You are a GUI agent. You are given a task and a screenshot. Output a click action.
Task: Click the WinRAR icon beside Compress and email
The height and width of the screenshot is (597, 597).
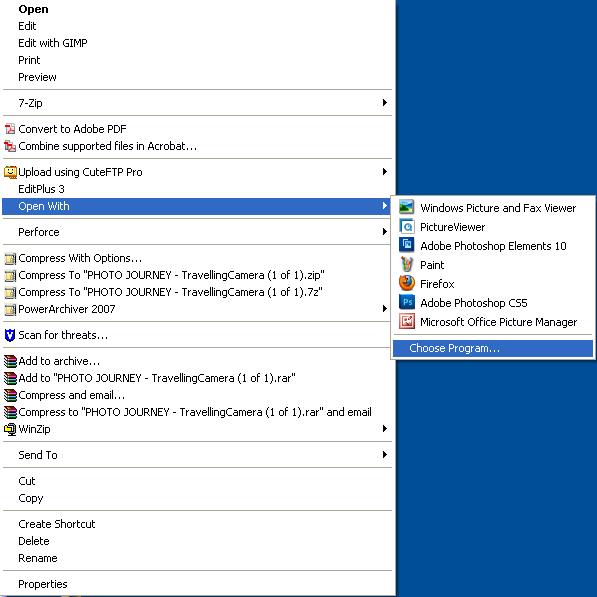10,395
